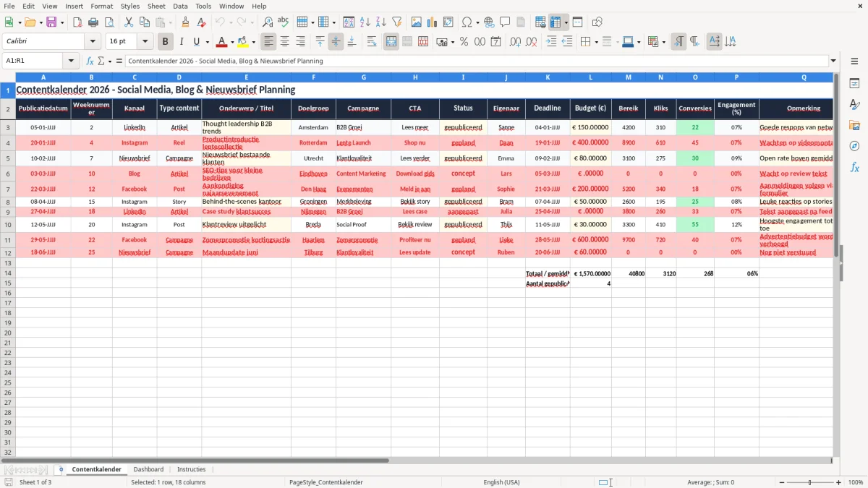Click the zoom in plus button
Screen dimensions: 868x488
839,482
